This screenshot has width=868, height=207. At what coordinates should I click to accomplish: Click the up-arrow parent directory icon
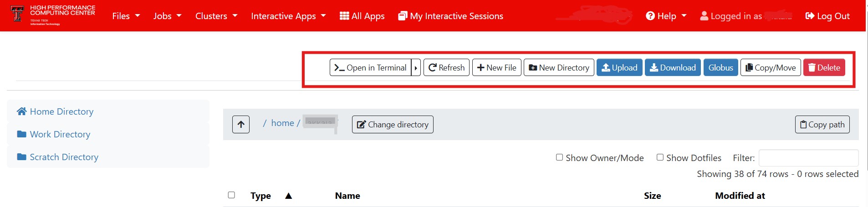(x=240, y=124)
